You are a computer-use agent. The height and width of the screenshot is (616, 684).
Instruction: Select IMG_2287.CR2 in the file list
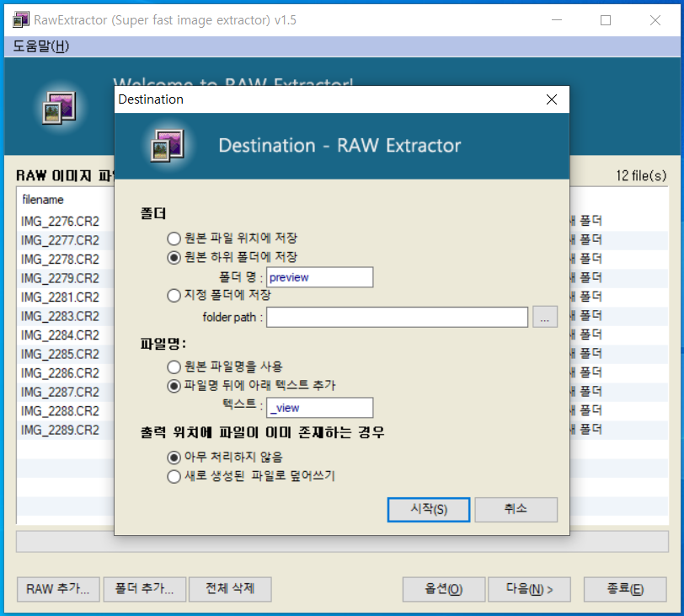[60, 392]
